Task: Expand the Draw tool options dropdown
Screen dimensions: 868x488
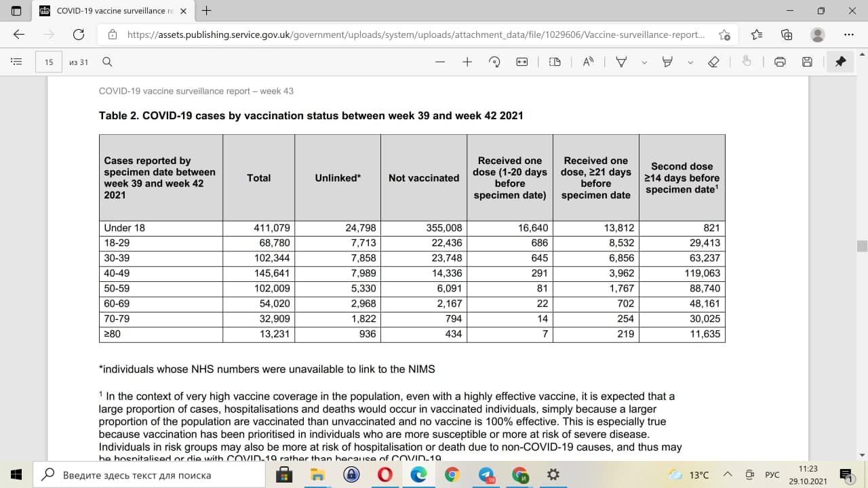Action: click(644, 62)
